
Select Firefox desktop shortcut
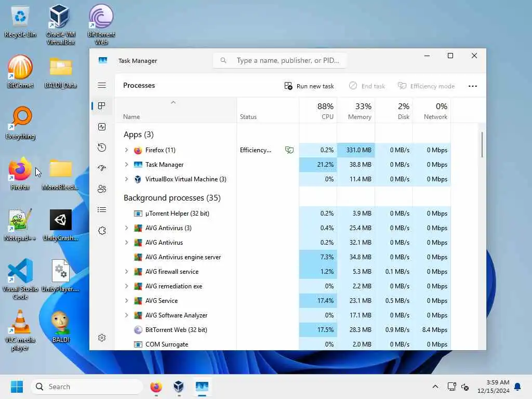tap(20, 174)
